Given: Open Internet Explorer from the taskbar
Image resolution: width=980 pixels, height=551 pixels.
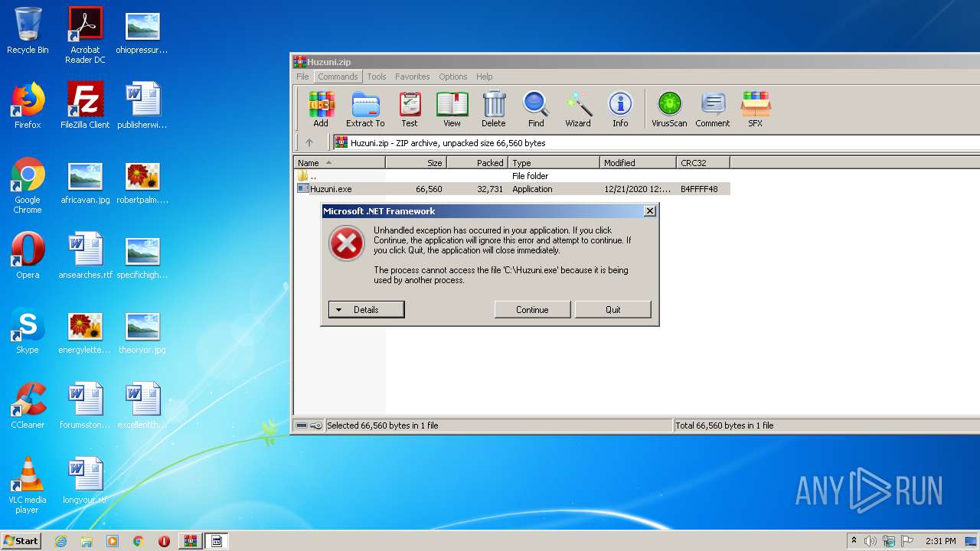Looking at the screenshot, I should 60,541.
